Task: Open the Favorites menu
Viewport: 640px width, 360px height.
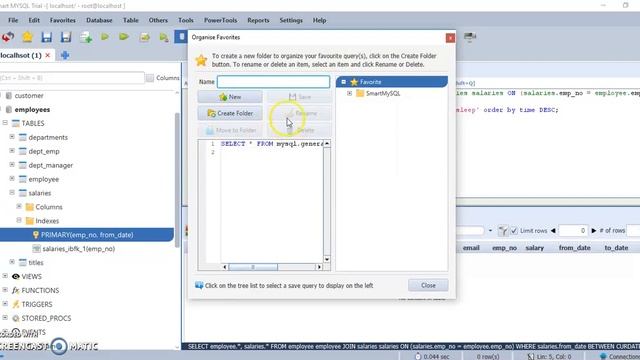Action: coord(62,20)
